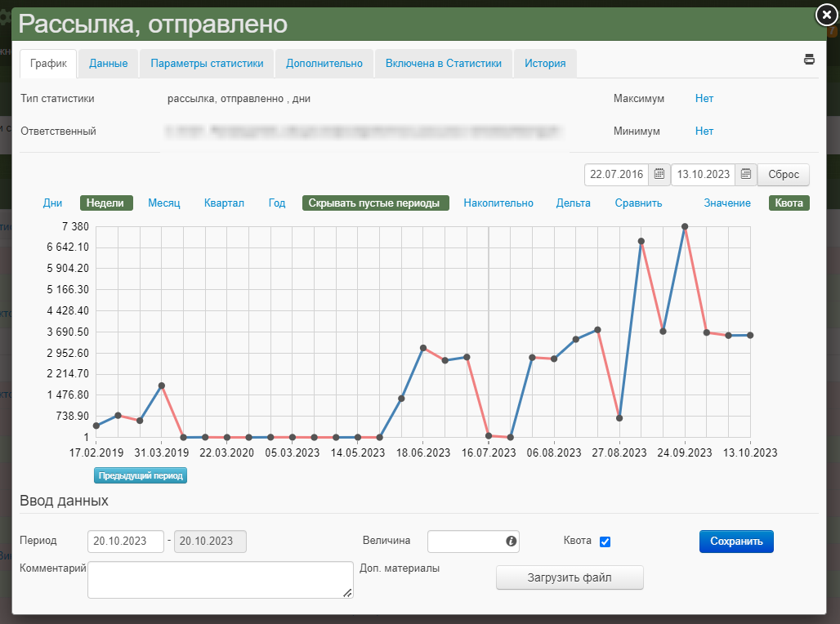Focus the Период start field 20.10.2023

tap(125, 541)
